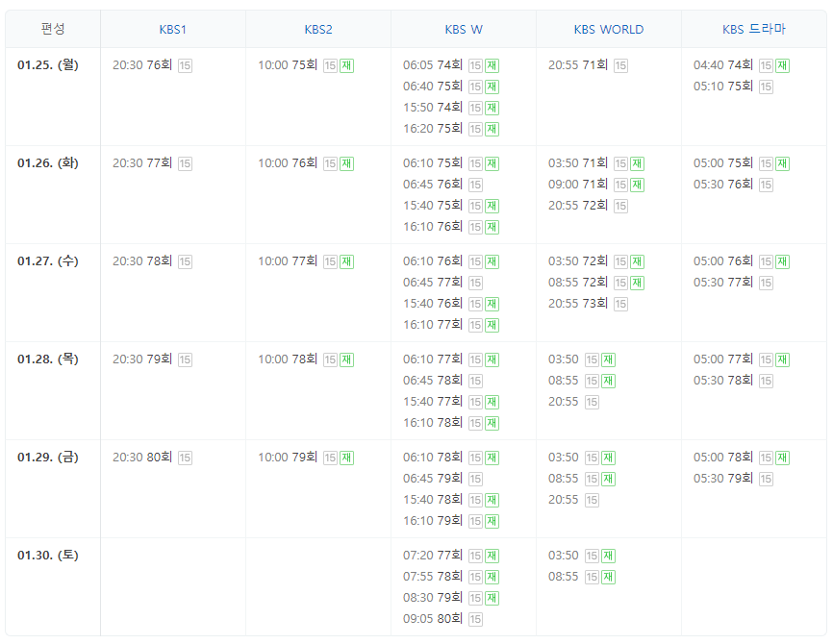833x644 pixels.
Task: Click the 15 rating icon next to 05:30 79회
Action: 766,480
